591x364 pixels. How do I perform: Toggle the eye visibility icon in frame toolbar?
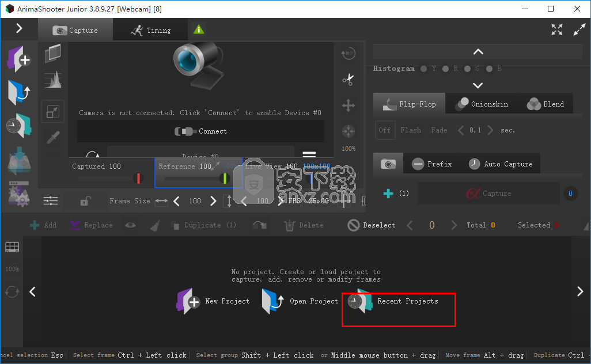130,225
